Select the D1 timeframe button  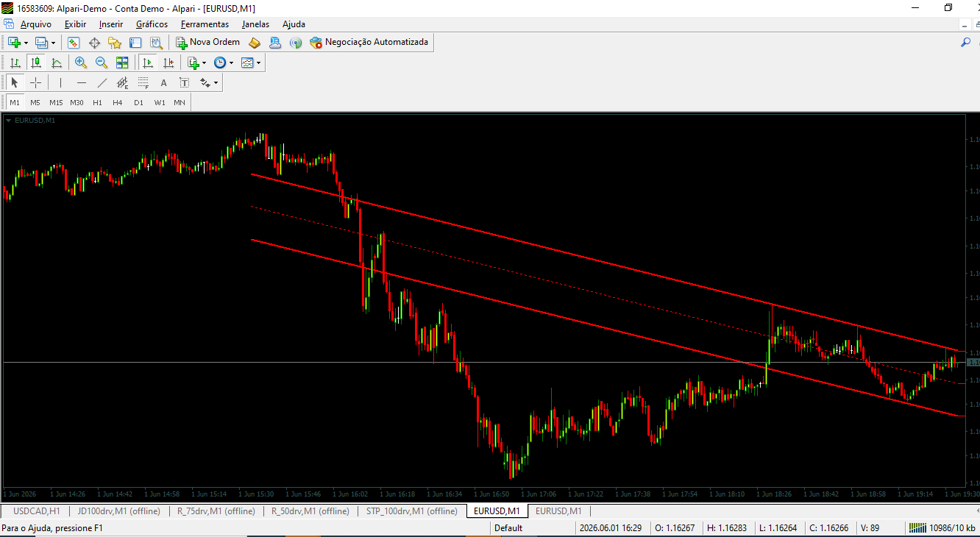click(138, 102)
